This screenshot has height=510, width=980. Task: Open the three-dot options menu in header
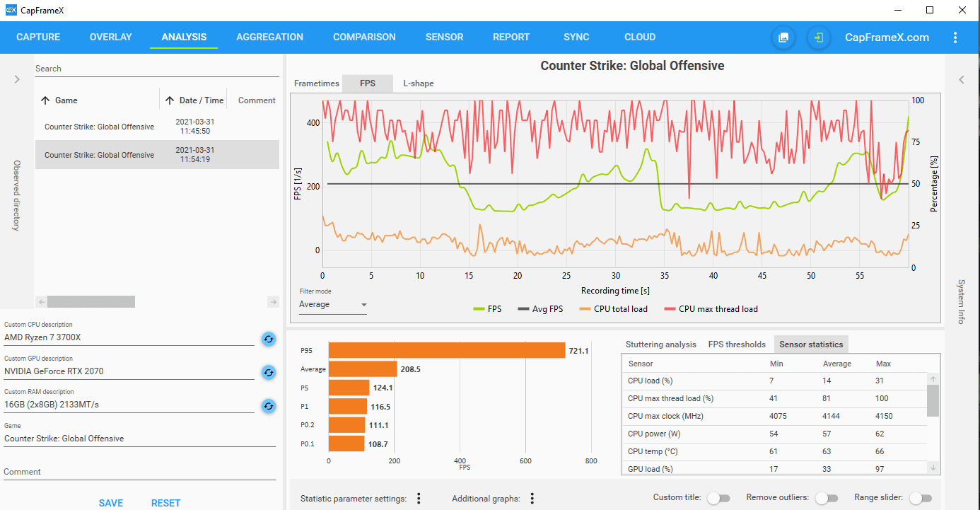pyautogui.click(x=955, y=37)
